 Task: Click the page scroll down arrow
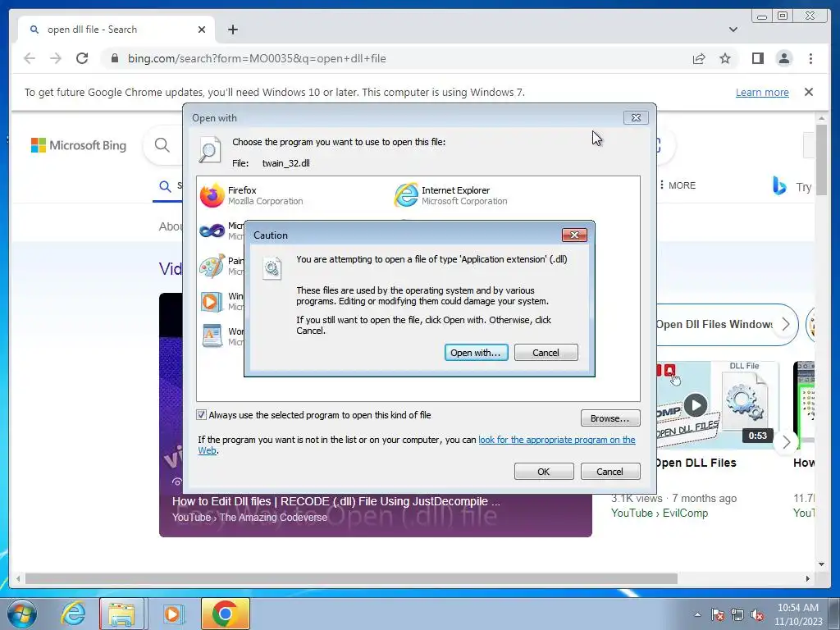[x=822, y=564]
